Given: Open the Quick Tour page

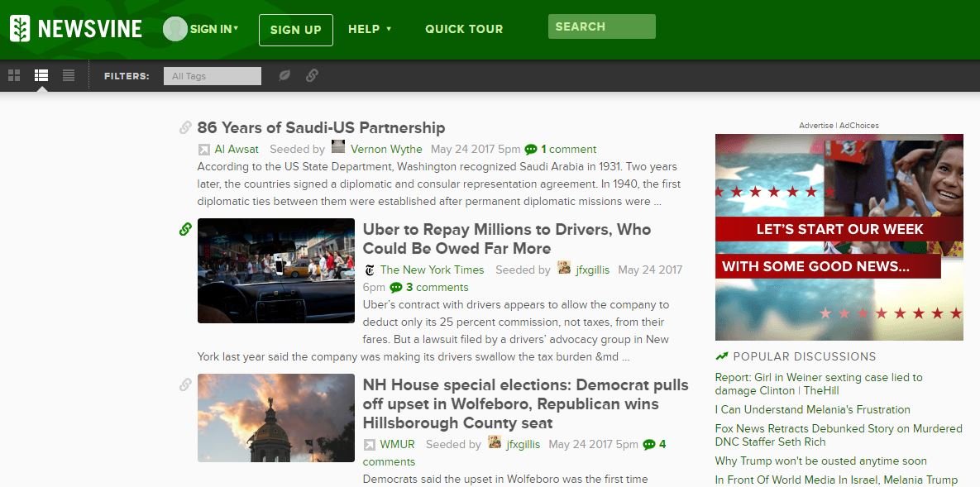Looking at the screenshot, I should click(x=464, y=29).
